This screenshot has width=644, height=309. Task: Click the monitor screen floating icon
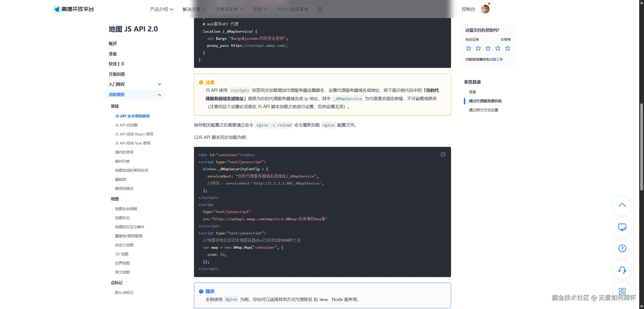click(622, 227)
